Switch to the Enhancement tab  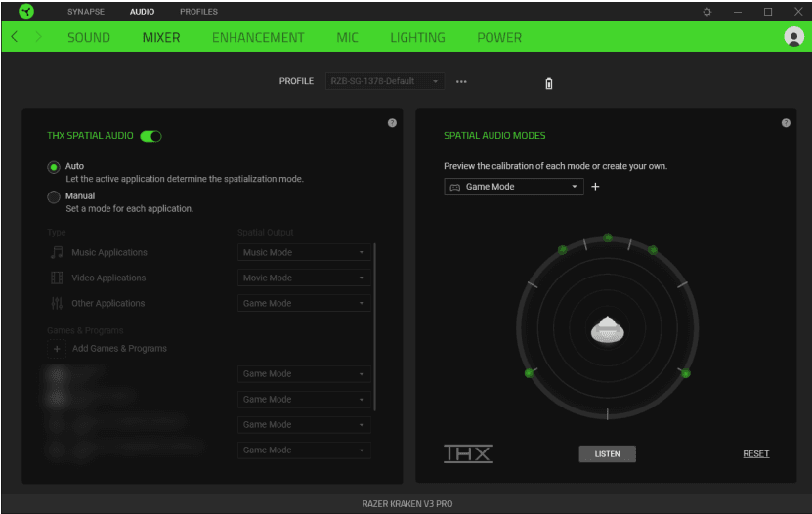pos(258,37)
